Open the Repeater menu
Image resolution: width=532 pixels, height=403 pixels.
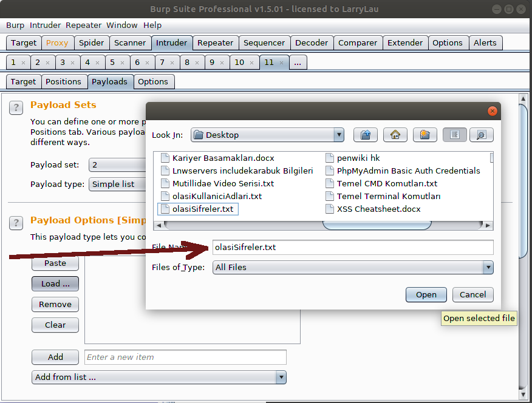tap(83, 25)
